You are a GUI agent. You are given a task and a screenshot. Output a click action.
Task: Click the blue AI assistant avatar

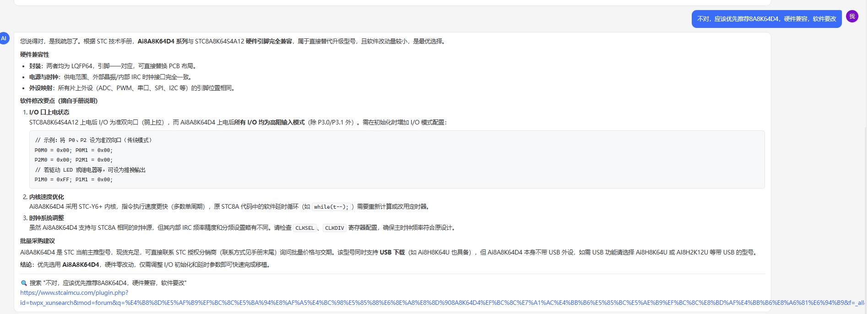pos(4,38)
